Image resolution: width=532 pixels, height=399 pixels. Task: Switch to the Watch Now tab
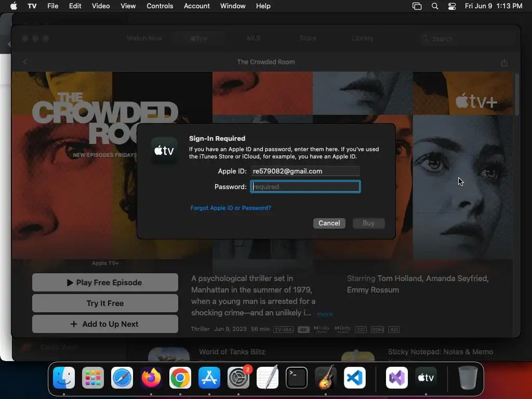click(x=144, y=38)
